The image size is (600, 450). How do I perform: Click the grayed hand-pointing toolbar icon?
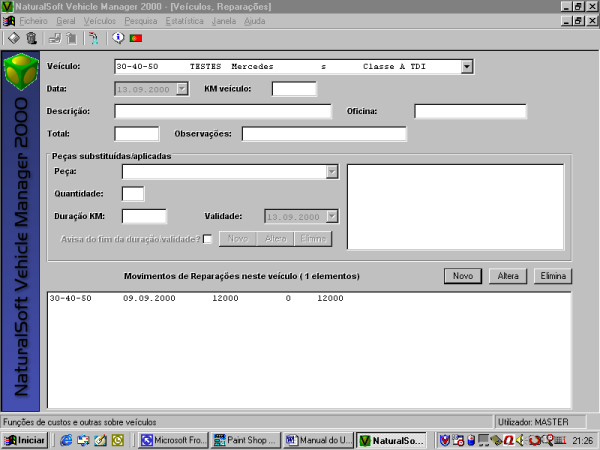(55, 38)
